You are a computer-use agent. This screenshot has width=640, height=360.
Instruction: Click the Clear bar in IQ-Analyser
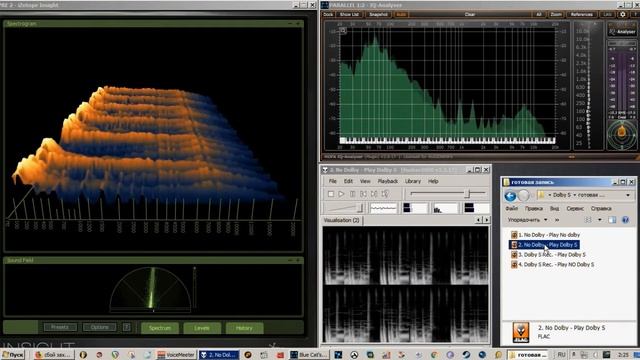470,14
